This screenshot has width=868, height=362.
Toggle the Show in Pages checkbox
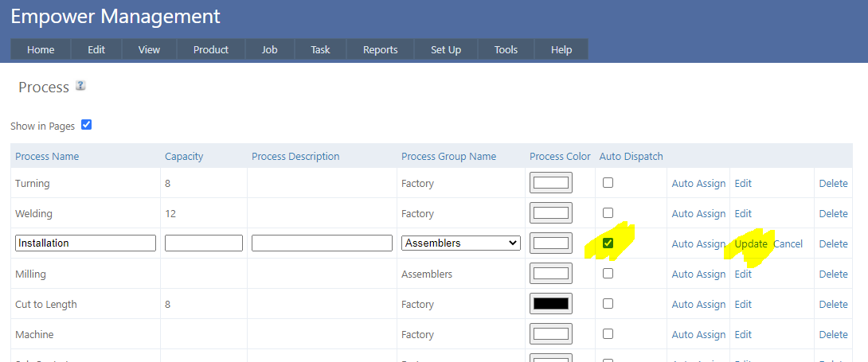[87, 125]
